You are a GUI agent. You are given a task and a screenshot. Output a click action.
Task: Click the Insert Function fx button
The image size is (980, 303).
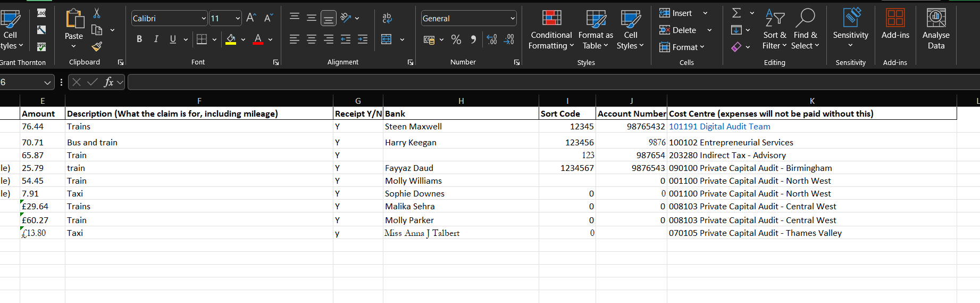pos(109,82)
